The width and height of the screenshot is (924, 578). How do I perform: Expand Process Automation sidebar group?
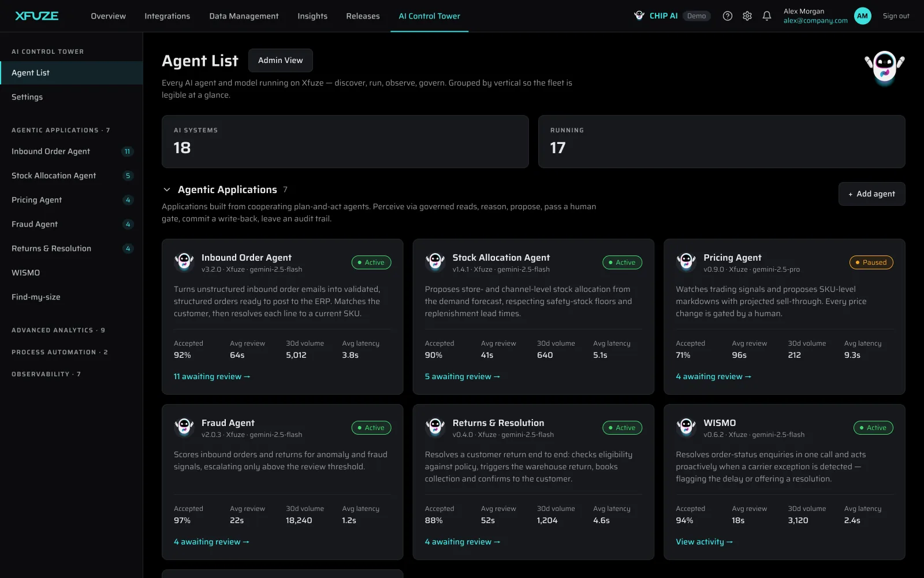[59, 352]
